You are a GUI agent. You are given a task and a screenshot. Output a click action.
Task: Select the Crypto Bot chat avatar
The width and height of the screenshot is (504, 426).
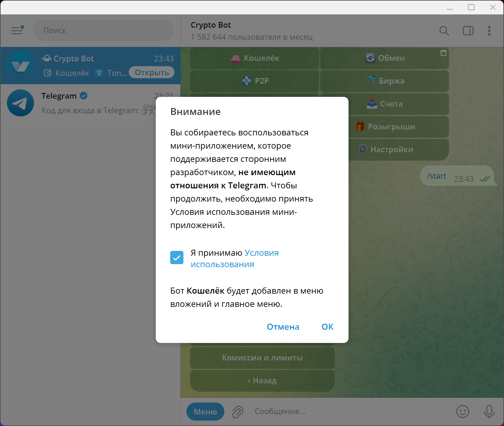click(x=20, y=66)
